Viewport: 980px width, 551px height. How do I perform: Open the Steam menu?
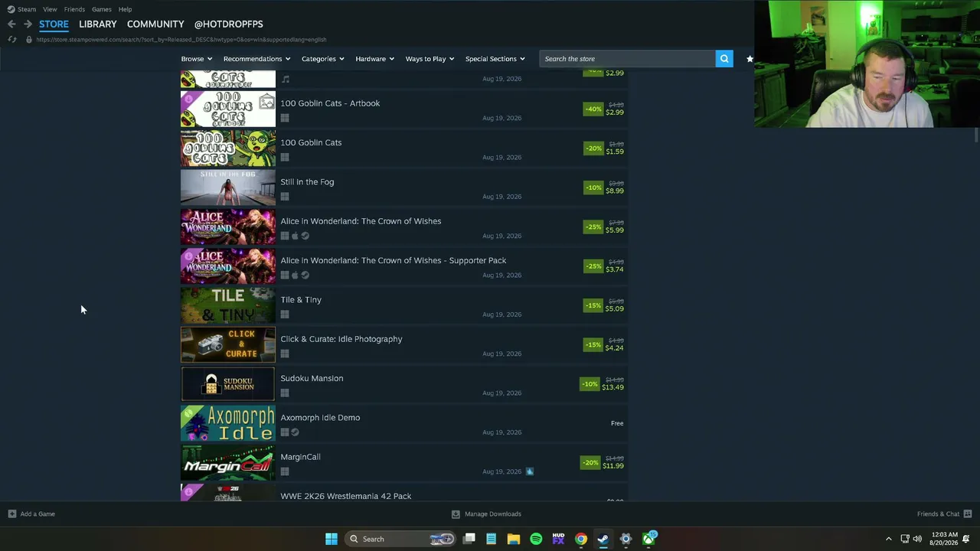pyautogui.click(x=27, y=9)
